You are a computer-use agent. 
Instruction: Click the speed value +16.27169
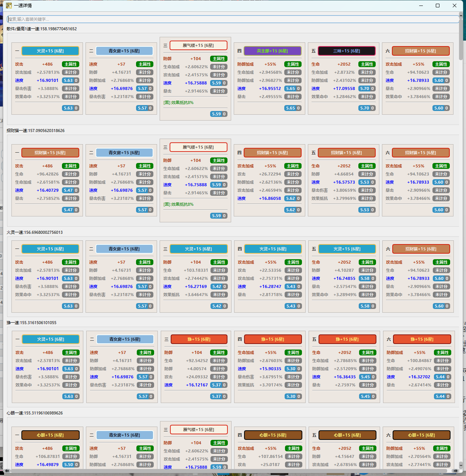click(196, 286)
